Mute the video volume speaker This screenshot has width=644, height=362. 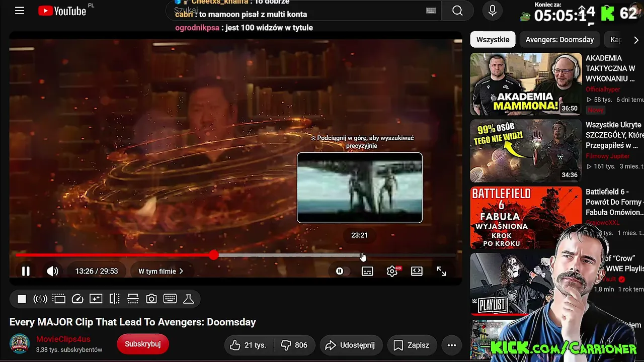(x=52, y=271)
